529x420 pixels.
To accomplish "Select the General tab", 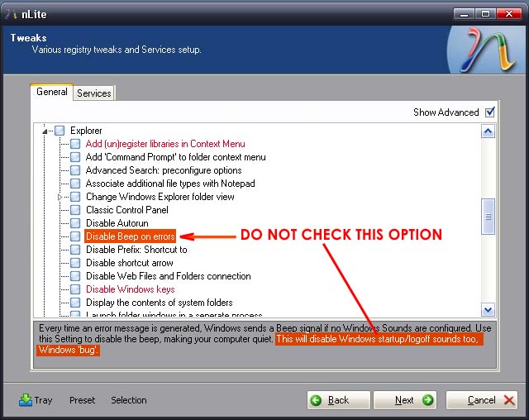I will (51, 92).
